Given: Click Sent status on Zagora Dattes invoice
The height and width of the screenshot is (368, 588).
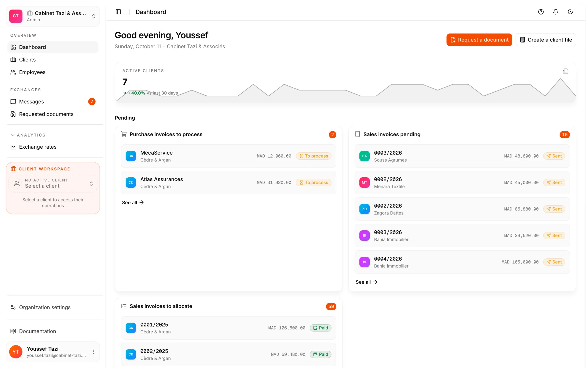Looking at the screenshot, I should pos(554,209).
